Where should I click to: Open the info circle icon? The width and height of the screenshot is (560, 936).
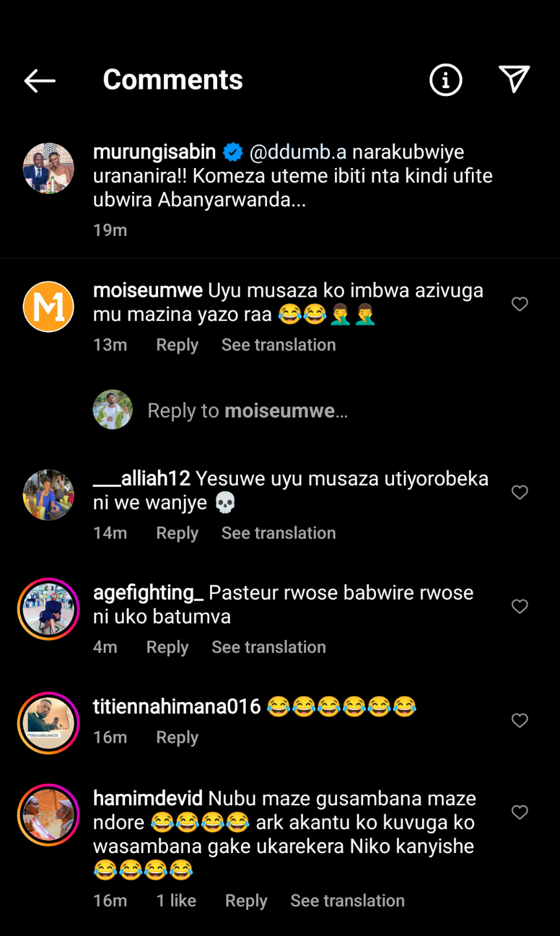point(446,80)
